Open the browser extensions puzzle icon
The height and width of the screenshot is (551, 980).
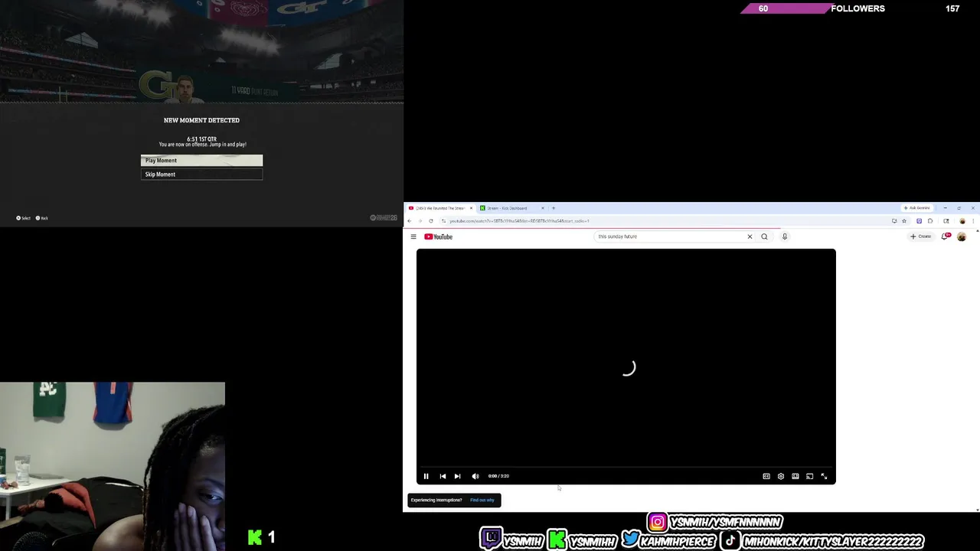pos(930,221)
